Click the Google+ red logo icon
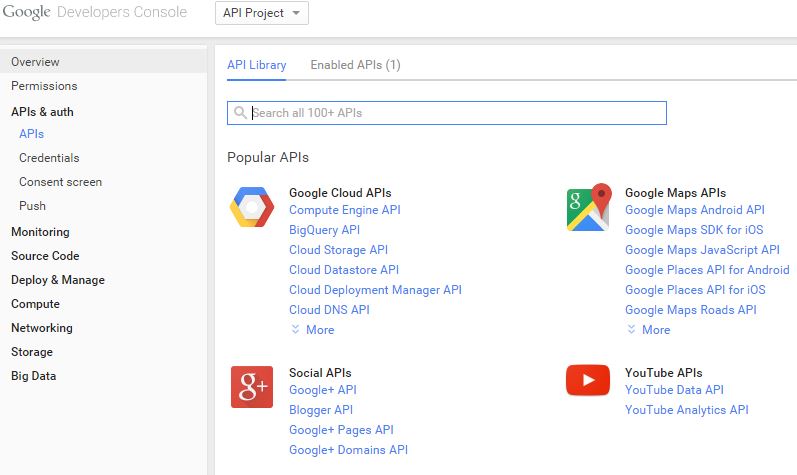This screenshot has height=475, width=797. tap(252, 387)
